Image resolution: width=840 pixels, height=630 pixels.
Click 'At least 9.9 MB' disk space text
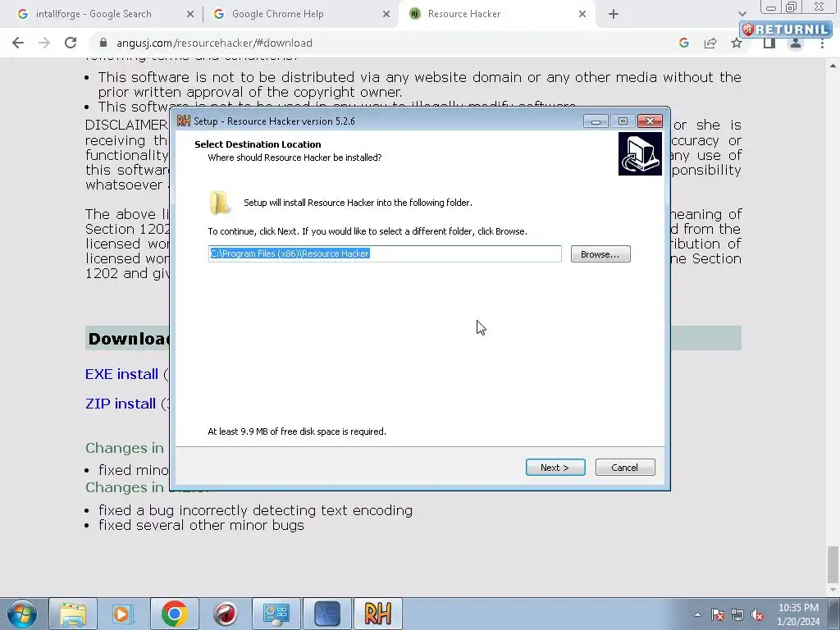[x=297, y=431]
